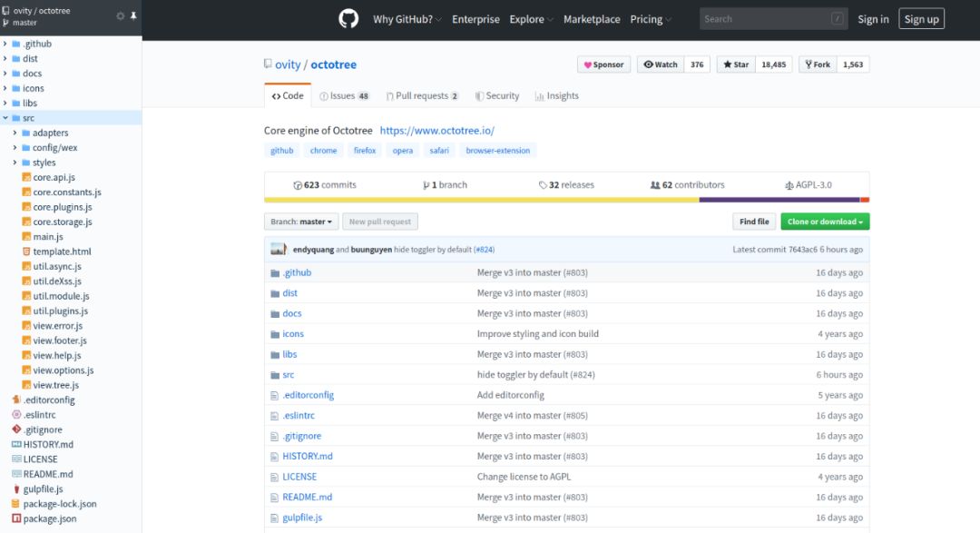Image resolution: width=980 pixels, height=533 pixels.
Task: Click commit author avatar thumbnail
Action: pyautogui.click(x=279, y=249)
